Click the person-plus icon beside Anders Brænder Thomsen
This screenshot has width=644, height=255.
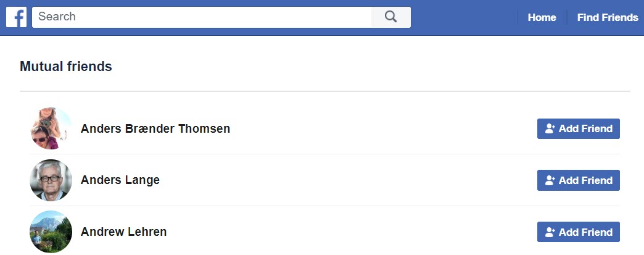550,128
